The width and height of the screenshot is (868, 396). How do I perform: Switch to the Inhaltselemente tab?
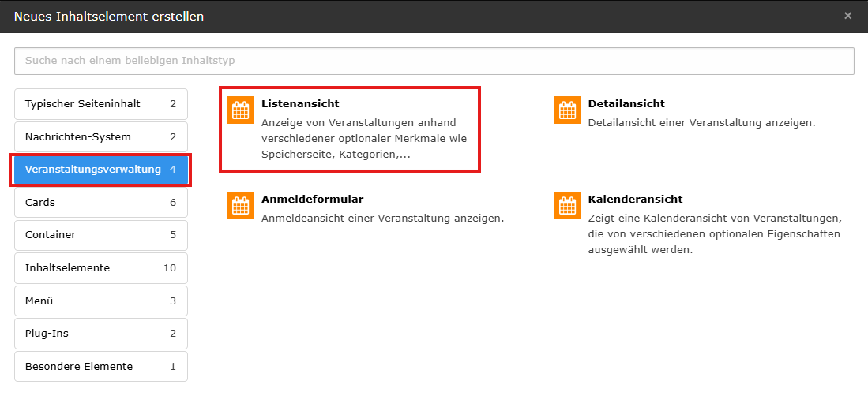100,268
